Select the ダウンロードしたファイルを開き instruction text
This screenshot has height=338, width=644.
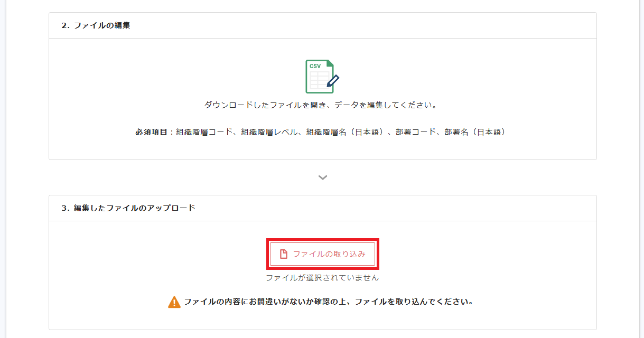[322, 105]
